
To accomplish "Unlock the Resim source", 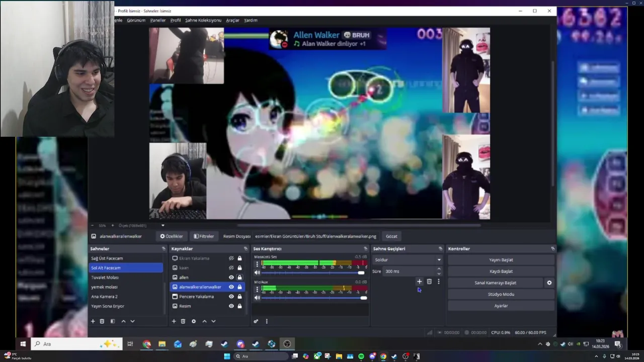I will 239,306.
